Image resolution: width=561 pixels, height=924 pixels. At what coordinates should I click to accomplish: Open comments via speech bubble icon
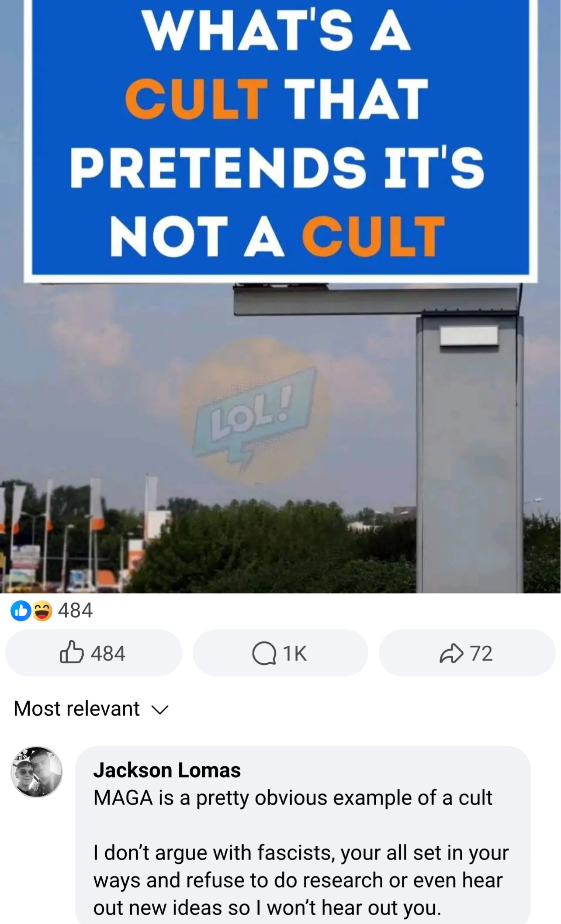(x=264, y=653)
